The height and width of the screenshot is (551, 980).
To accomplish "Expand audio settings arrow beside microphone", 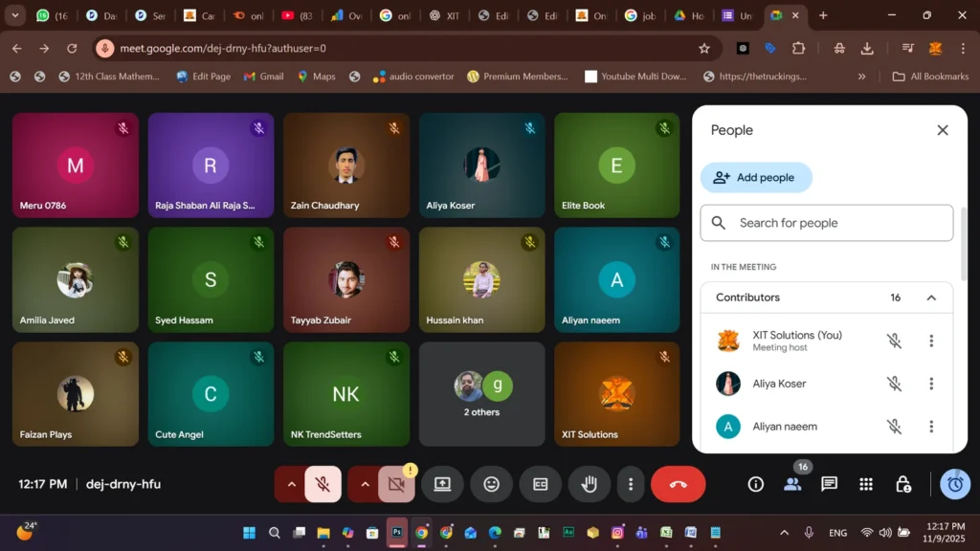I will [x=291, y=484].
